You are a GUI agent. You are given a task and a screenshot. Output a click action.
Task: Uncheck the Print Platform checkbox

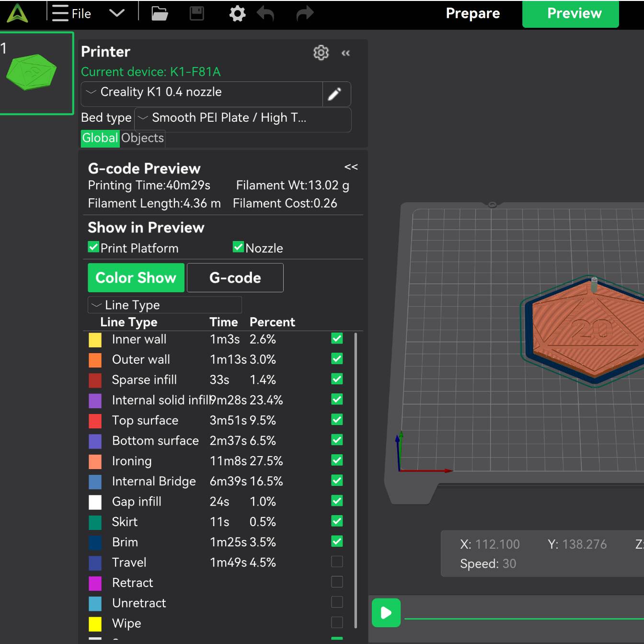coord(93,247)
